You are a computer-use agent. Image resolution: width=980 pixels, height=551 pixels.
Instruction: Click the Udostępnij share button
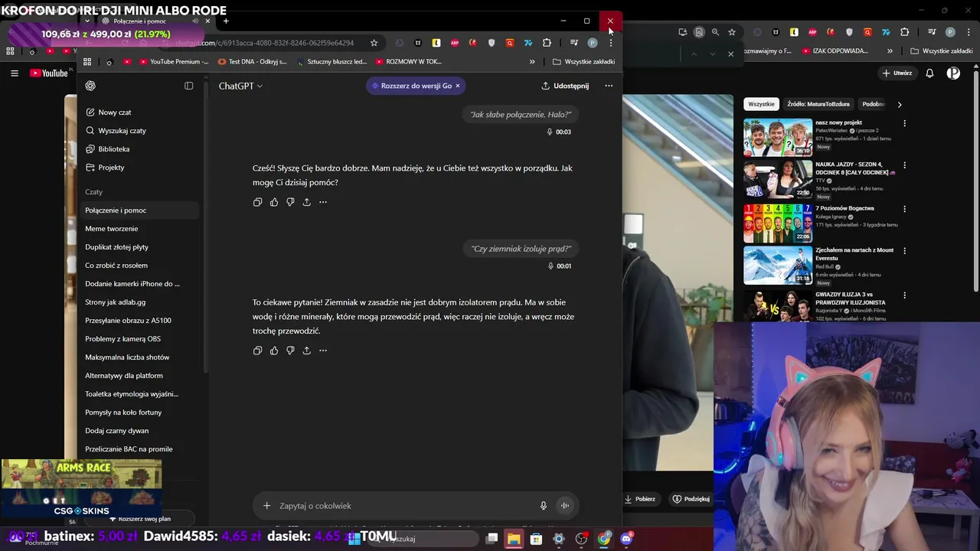tap(565, 86)
